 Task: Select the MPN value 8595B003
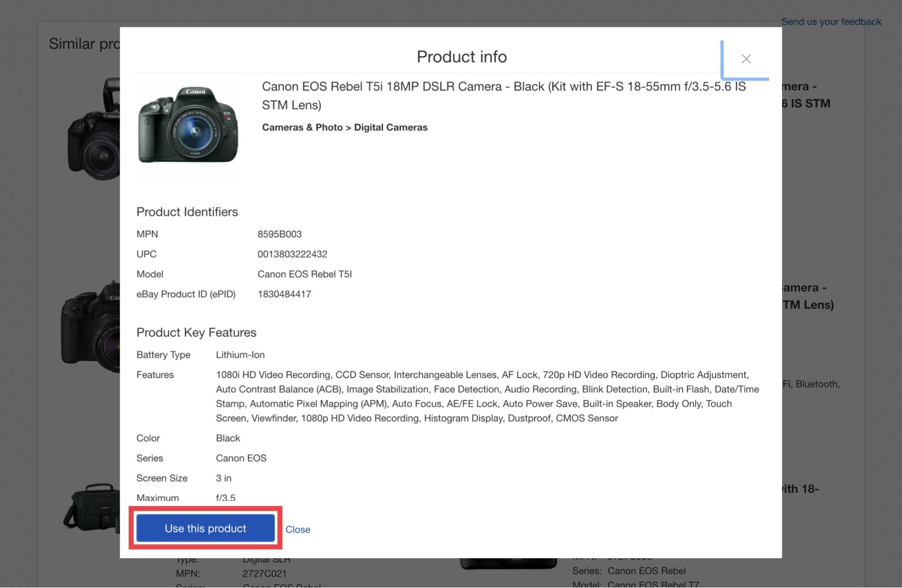280,234
